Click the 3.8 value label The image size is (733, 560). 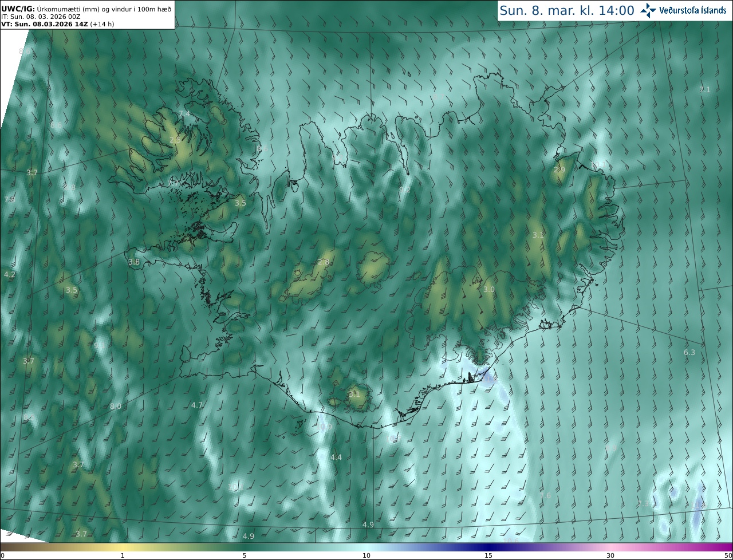tap(134, 262)
